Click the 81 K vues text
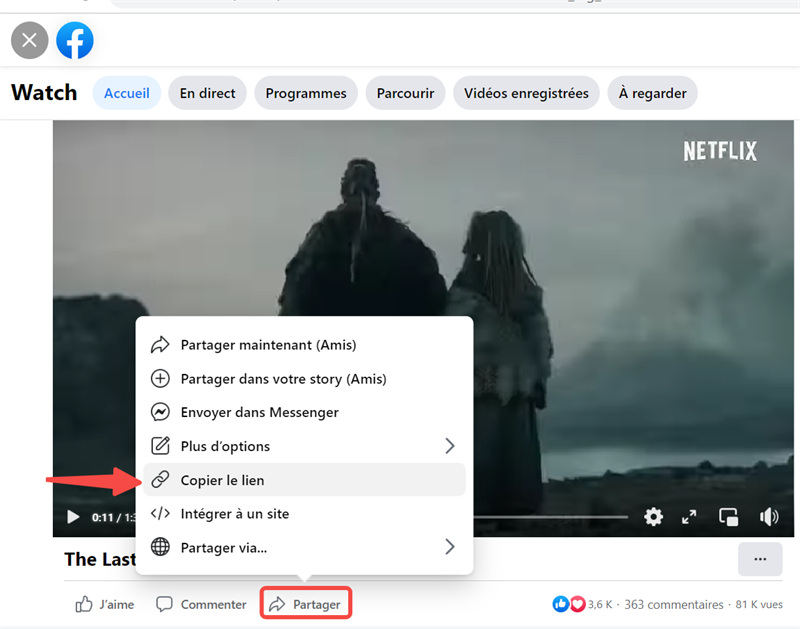This screenshot has height=629, width=800. 759,605
